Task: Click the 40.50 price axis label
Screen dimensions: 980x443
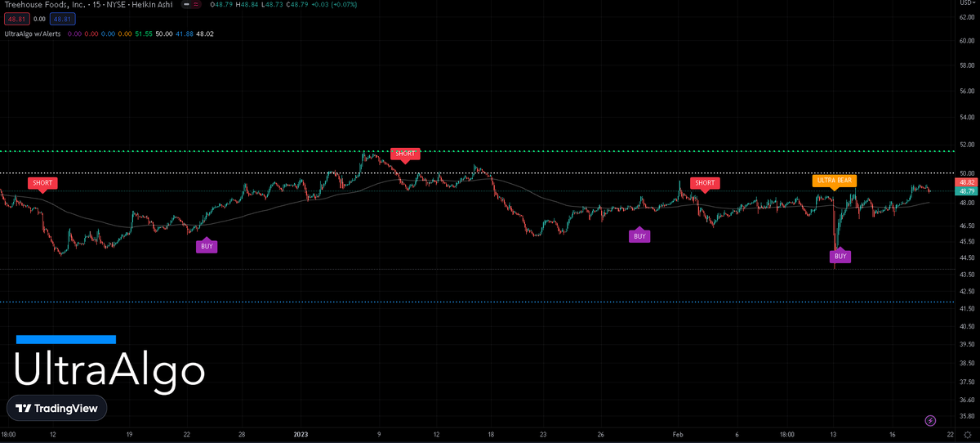Action: [969, 326]
